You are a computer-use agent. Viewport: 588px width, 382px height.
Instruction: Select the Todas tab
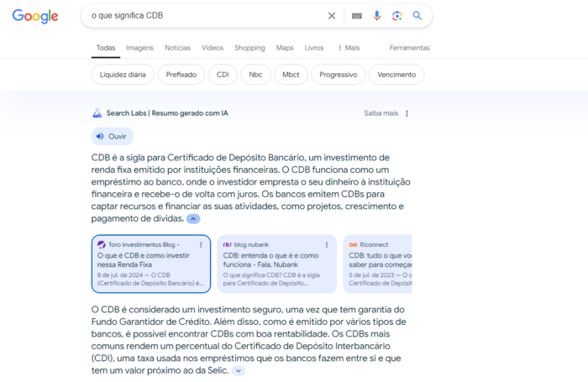click(x=106, y=48)
